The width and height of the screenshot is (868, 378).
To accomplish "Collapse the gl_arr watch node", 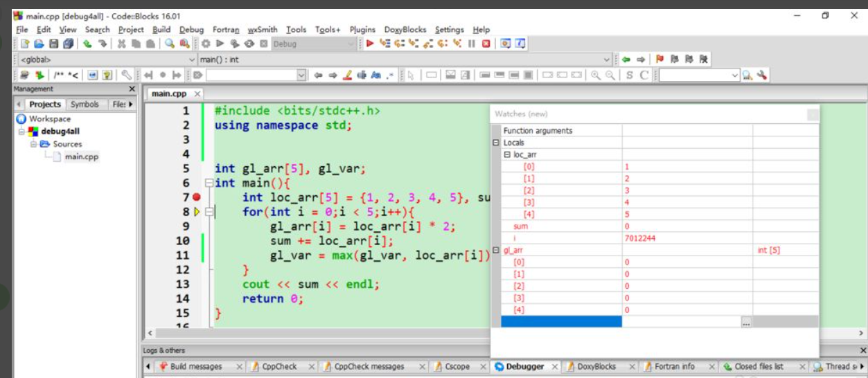I will (x=495, y=250).
